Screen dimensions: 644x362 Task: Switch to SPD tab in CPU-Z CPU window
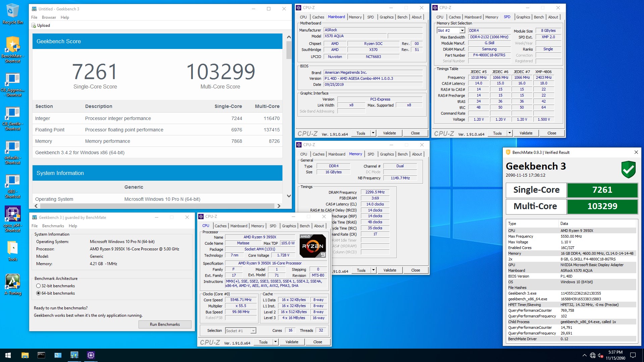tap(273, 226)
